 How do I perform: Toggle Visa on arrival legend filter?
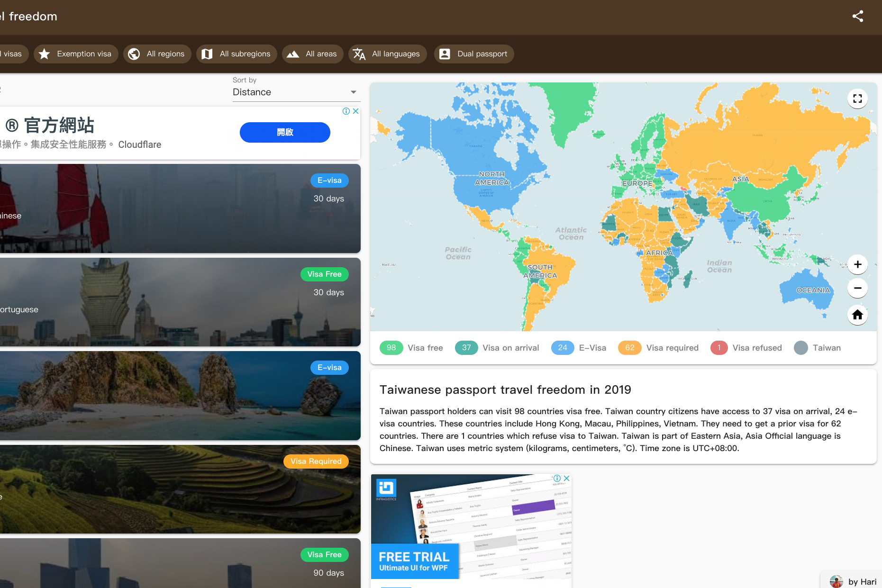point(497,348)
